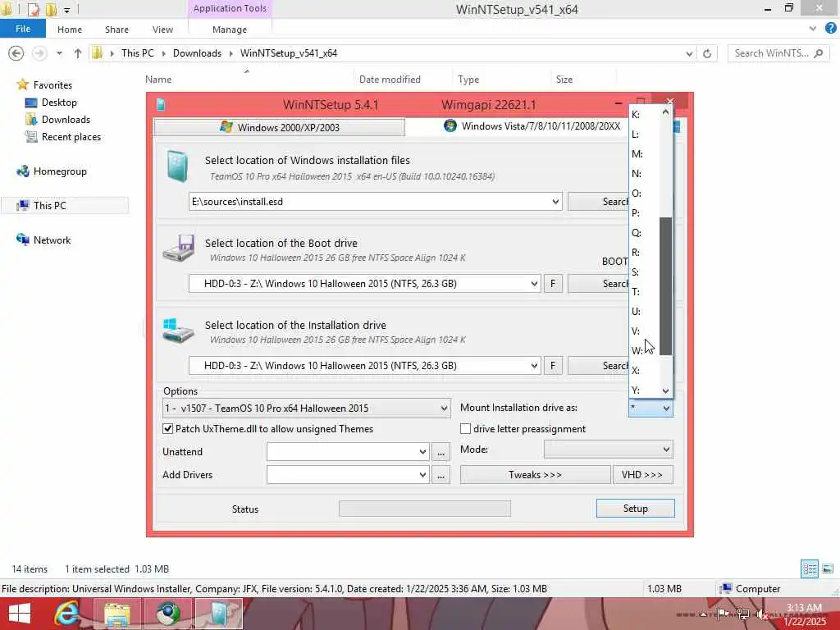Sort by Date modified column
Image resolution: width=840 pixels, height=630 pixels.
pyautogui.click(x=390, y=80)
